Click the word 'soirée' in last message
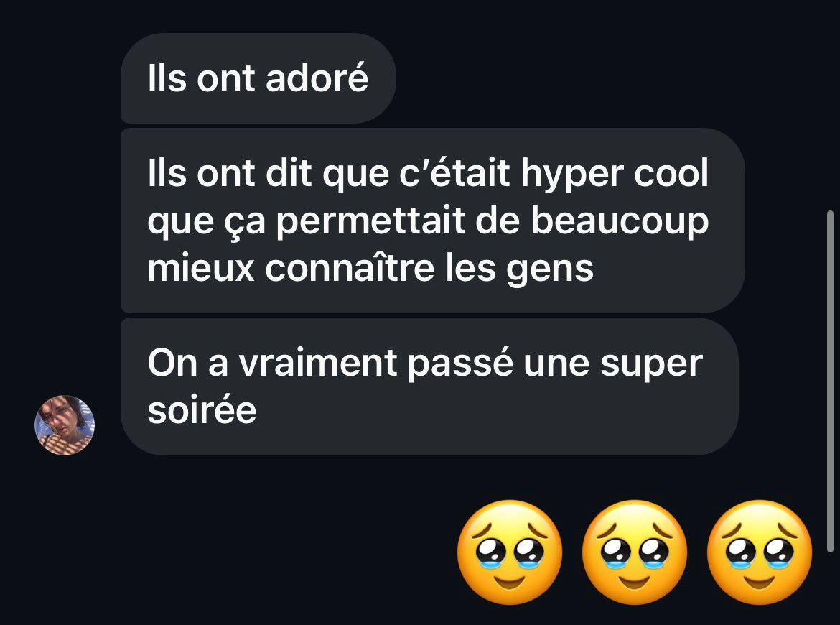The width and height of the screenshot is (840, 625). [202, 411]
